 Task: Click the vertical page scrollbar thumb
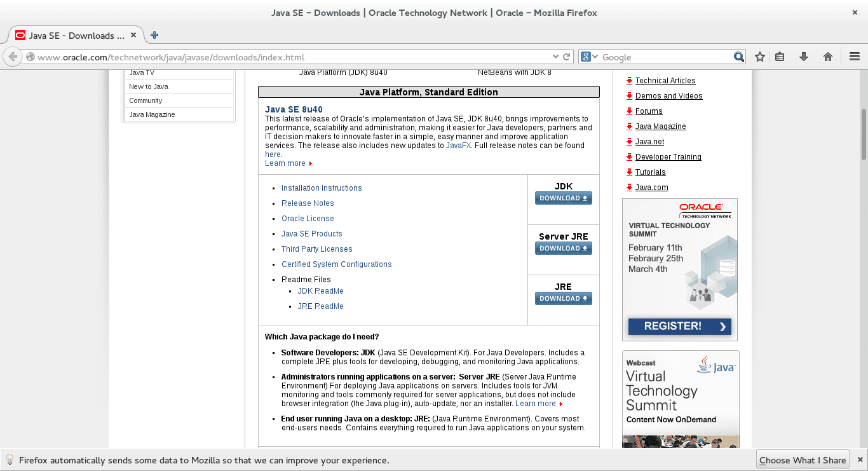click(864, 134)
